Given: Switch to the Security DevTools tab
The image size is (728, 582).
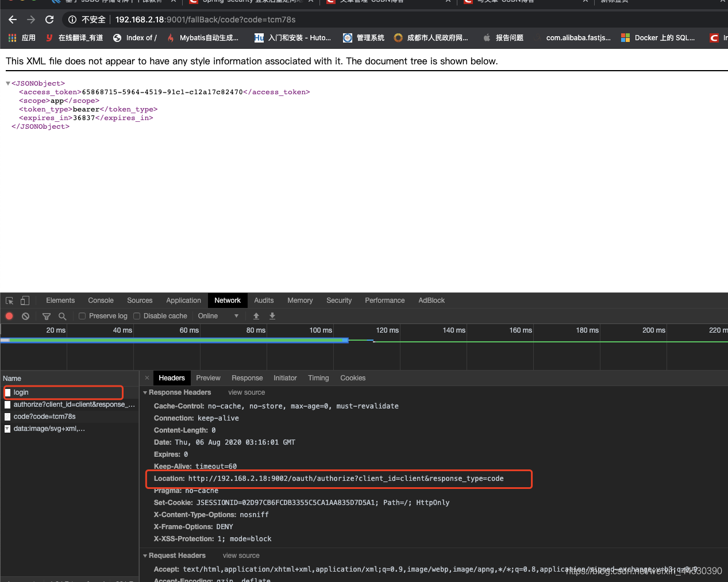Looking at the screenshot, I should pyautogui.click(x=339, y=300).
